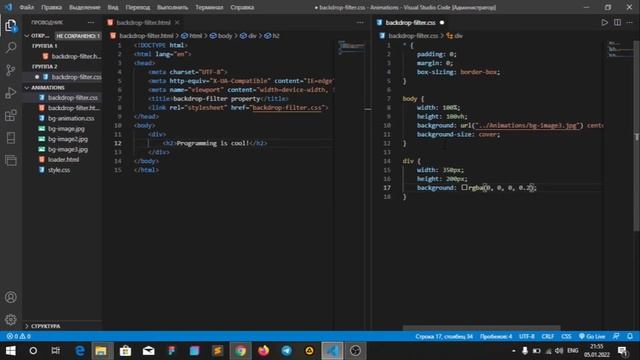Open the Explorer view in activity bar
This screenshot has width=640, height=360.
pyautogui.click(x=11, y=26)
